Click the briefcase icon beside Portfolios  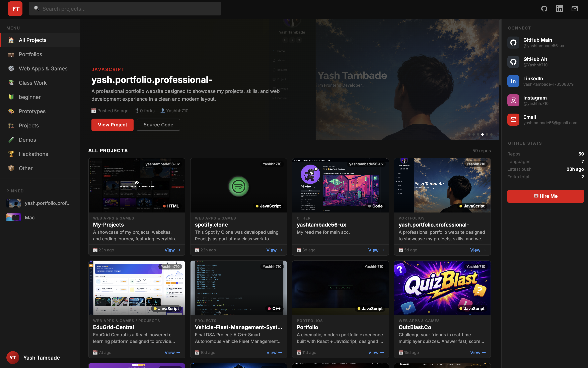click(11, 54)
